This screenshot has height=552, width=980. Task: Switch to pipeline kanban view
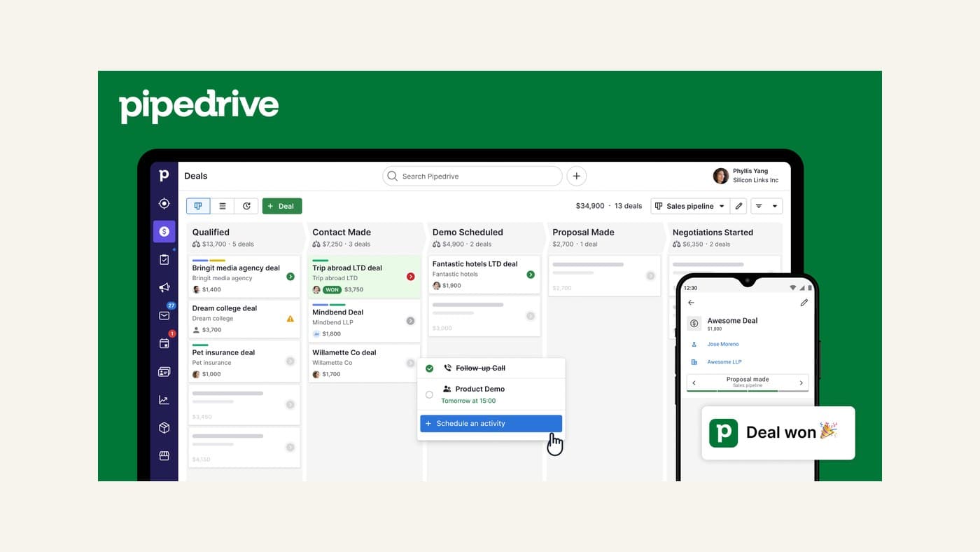(x=198, y=206)
